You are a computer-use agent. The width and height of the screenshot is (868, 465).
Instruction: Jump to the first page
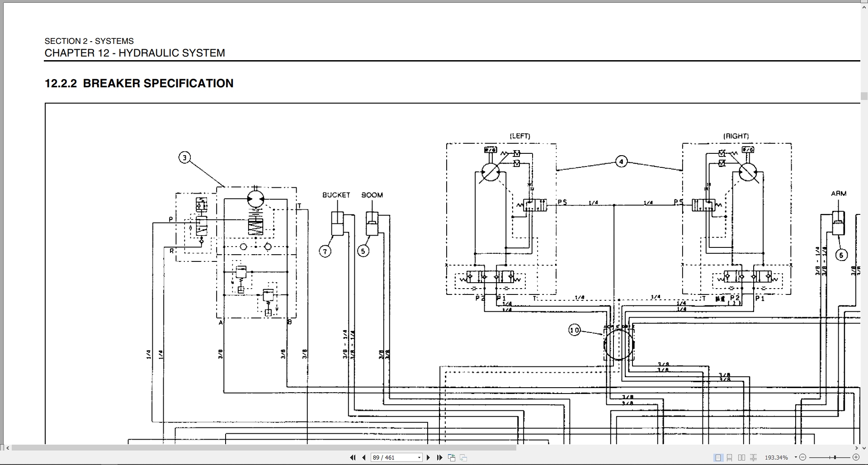pos(353,458)
